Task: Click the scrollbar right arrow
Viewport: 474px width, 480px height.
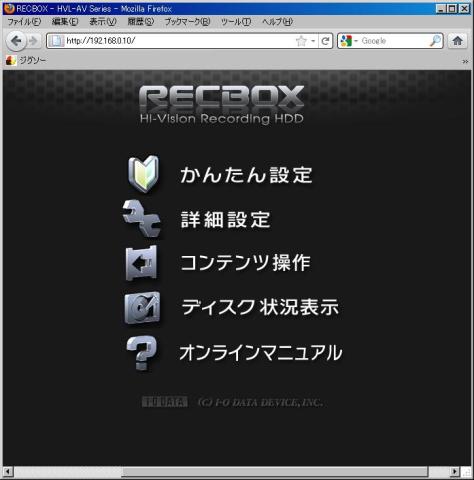Action: pyautogui.click(x=454, y=472)
